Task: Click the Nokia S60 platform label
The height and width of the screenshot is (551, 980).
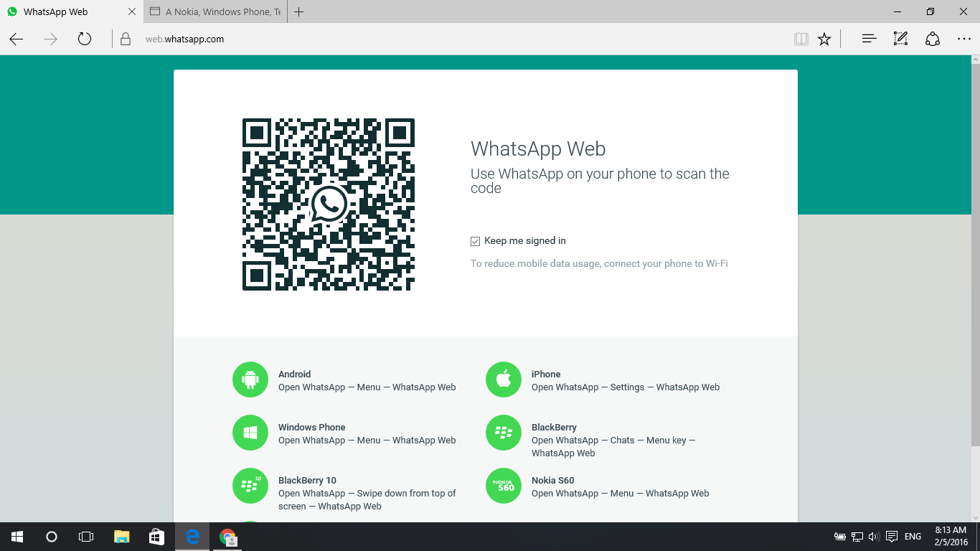Action: [x=553, y=481]
